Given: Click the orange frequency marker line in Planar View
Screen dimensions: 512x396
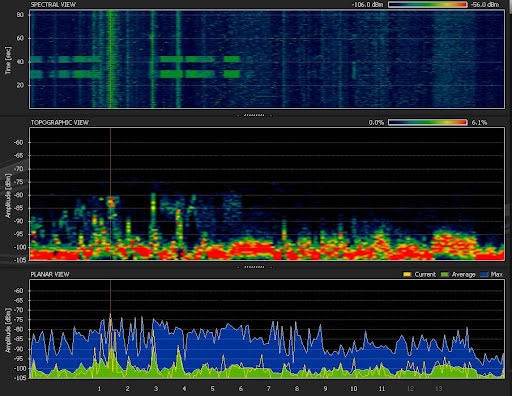Looking at the screenshot, I should 110,329.
